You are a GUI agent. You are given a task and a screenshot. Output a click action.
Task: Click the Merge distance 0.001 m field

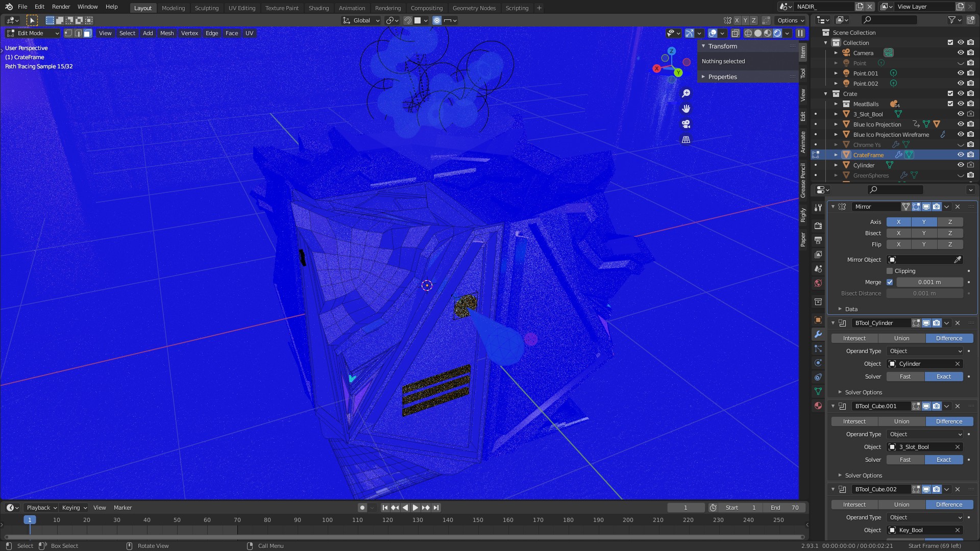(x=929, y=282)
